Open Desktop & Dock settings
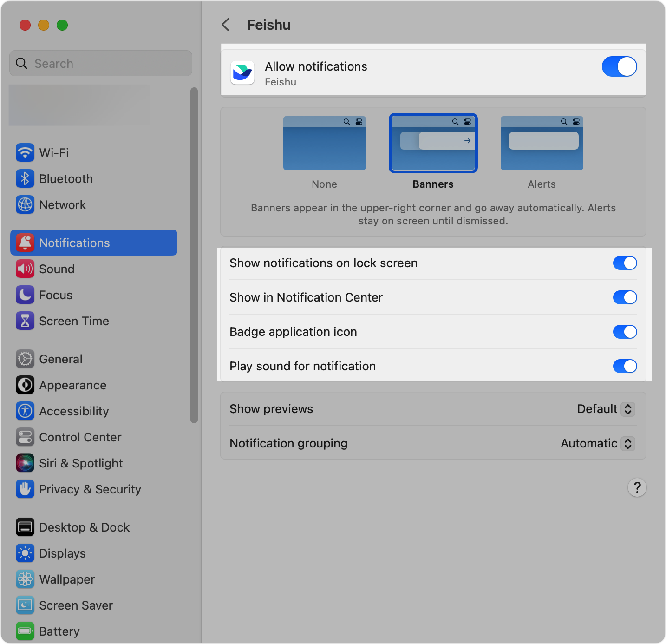This screenshot has height=644, width=666. [84, 527]
